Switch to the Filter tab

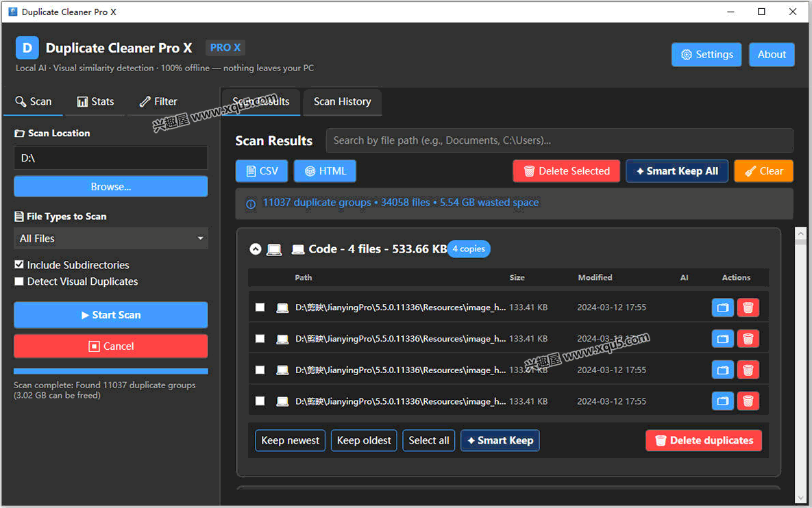click(158, 101)
